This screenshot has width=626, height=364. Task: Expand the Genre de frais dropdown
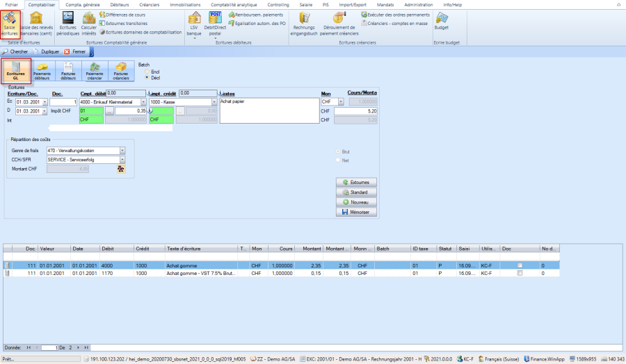(x=122, y=150)
